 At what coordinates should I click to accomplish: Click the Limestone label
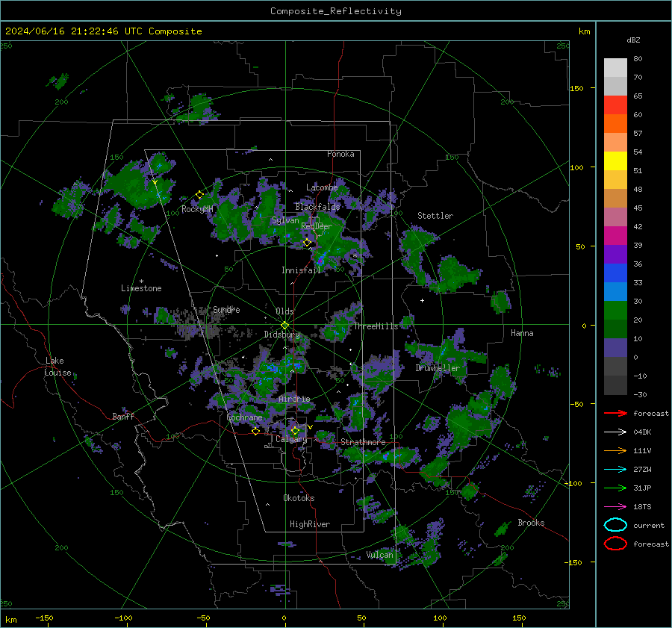(141, 288)
